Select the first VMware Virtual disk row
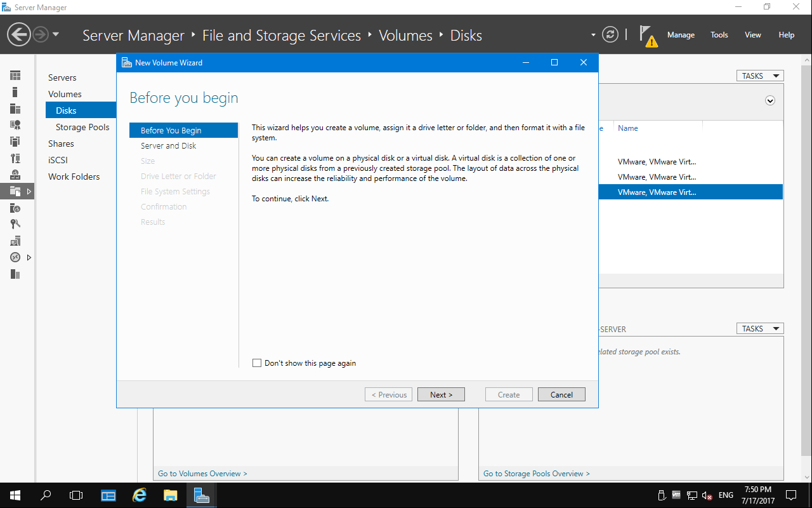812x508 pixels. click(691, 161)
